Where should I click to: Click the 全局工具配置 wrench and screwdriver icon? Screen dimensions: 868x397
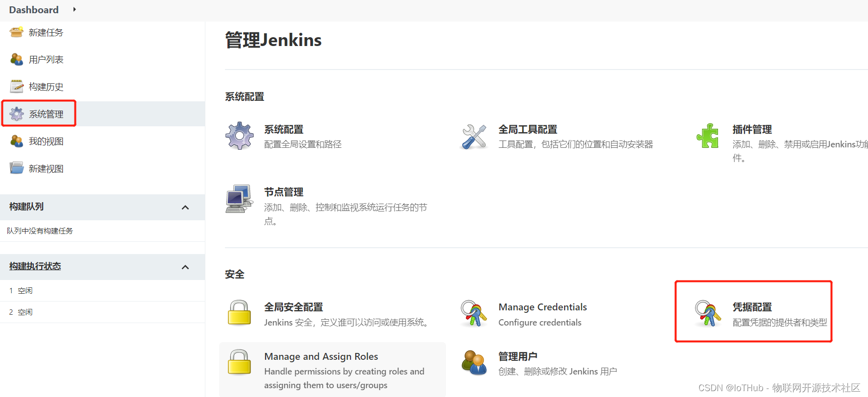pyautogui.click(x=473, y=137)
